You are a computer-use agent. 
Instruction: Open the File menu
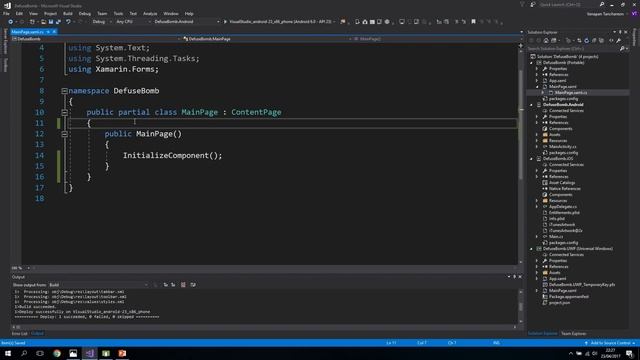(6, 13)
